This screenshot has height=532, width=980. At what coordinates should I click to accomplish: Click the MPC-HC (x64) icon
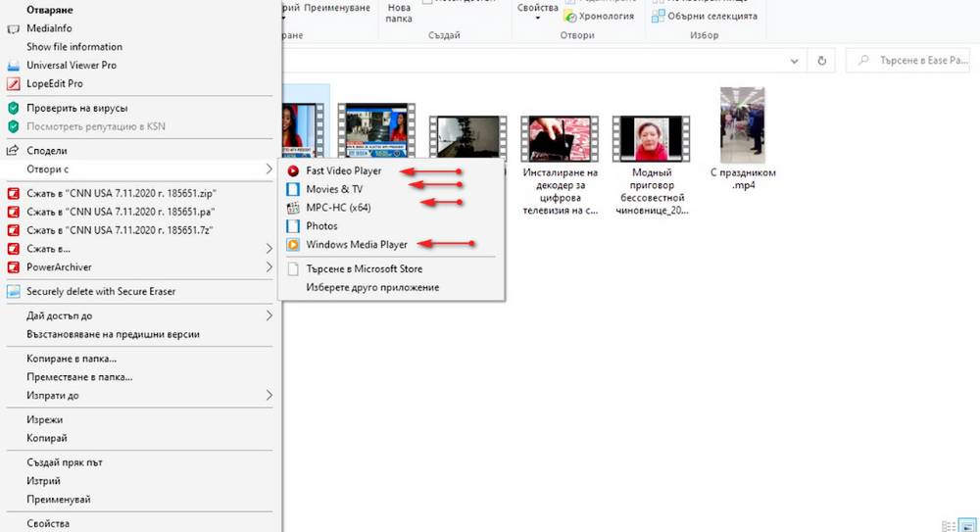(x=292, y=208)
